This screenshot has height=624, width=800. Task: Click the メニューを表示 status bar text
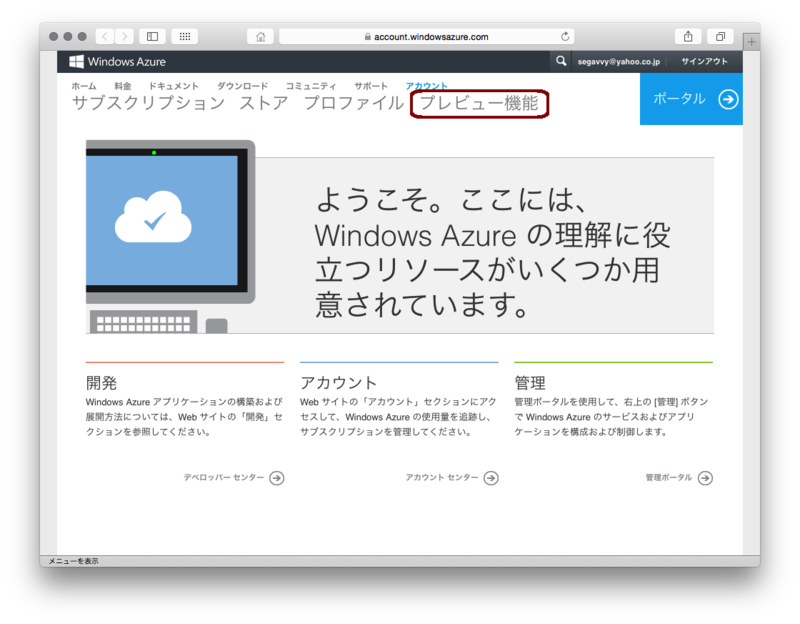tap(73, 561)
